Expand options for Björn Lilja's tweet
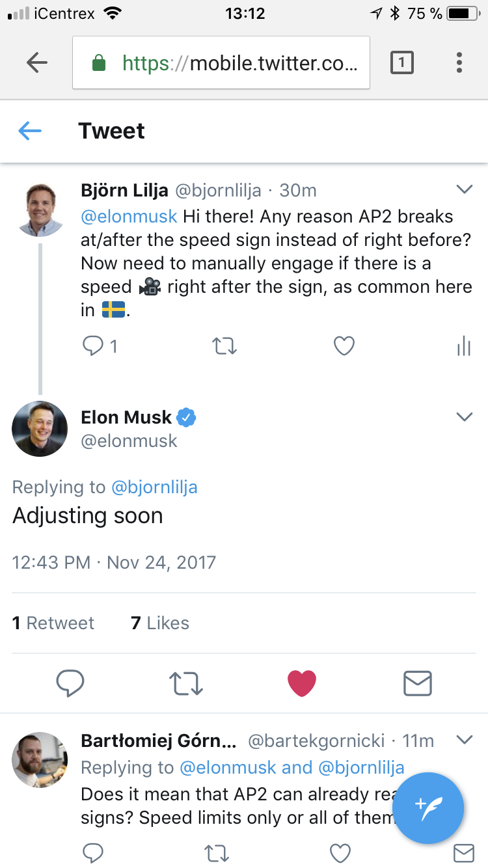This screenshot has width=488, height=868. click(x=464, y=189)
